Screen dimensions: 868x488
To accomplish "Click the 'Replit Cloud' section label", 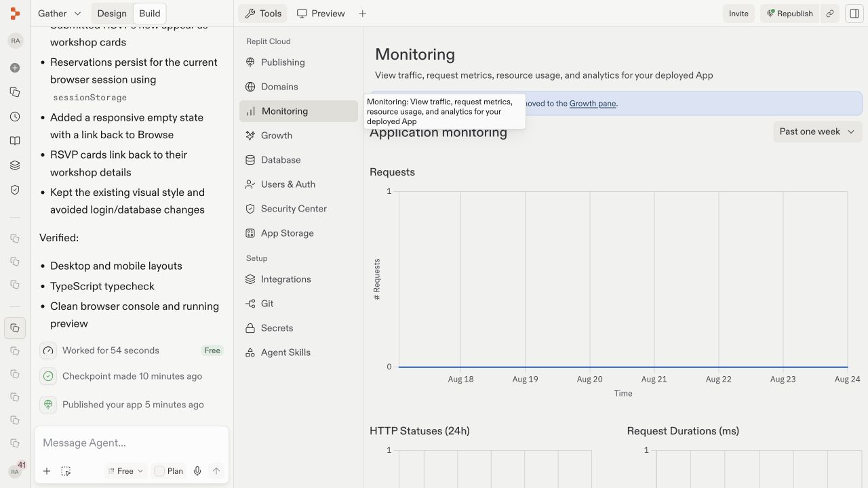I will pos(269,41).
